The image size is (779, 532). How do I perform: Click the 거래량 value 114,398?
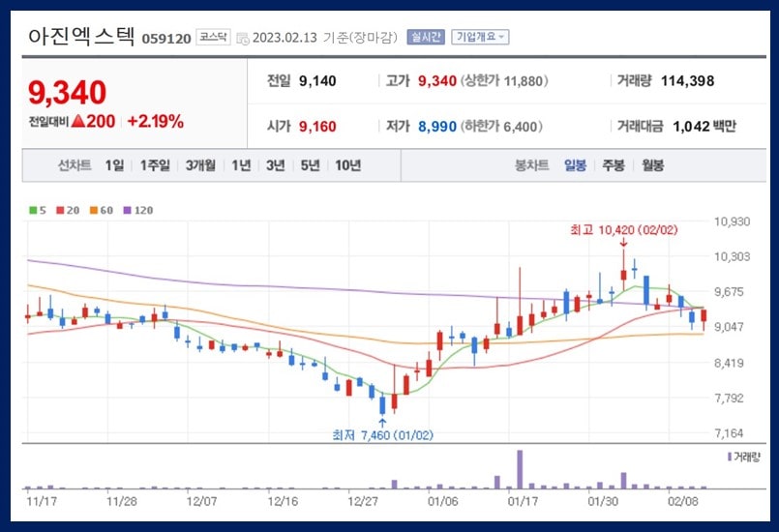click(x=688, y=81)
